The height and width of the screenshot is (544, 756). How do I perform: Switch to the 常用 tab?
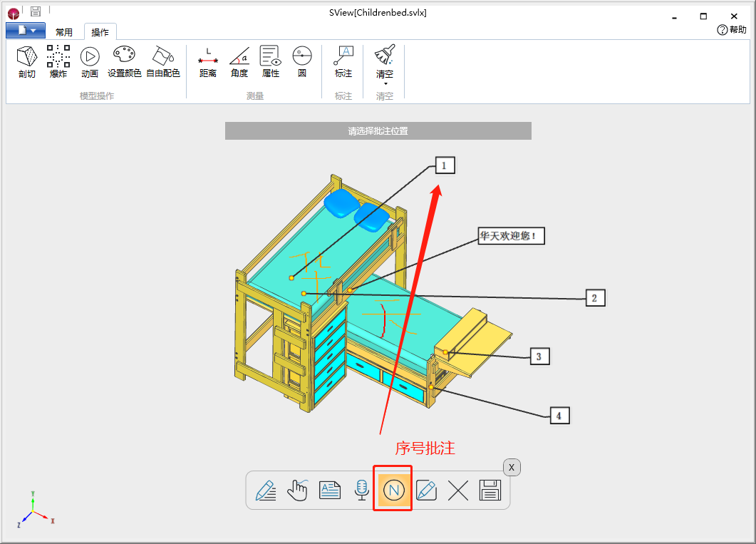pos(63,32)
